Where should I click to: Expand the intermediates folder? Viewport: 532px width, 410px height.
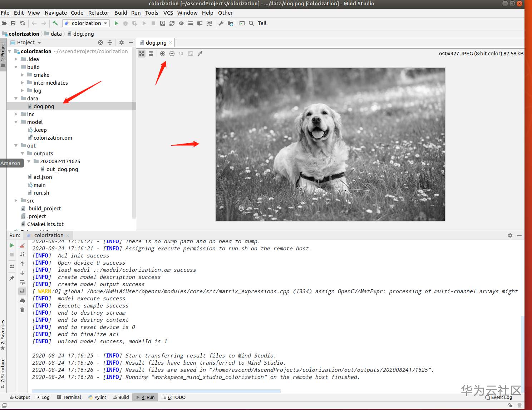pyautogui.click(x=23, y=83)
